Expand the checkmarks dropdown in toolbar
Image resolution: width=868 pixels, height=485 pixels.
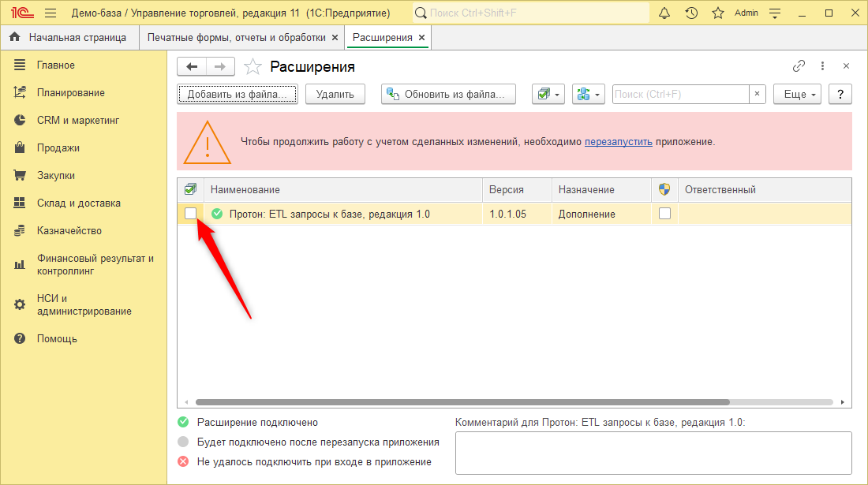pyautogui.click(x=548, y=94)
